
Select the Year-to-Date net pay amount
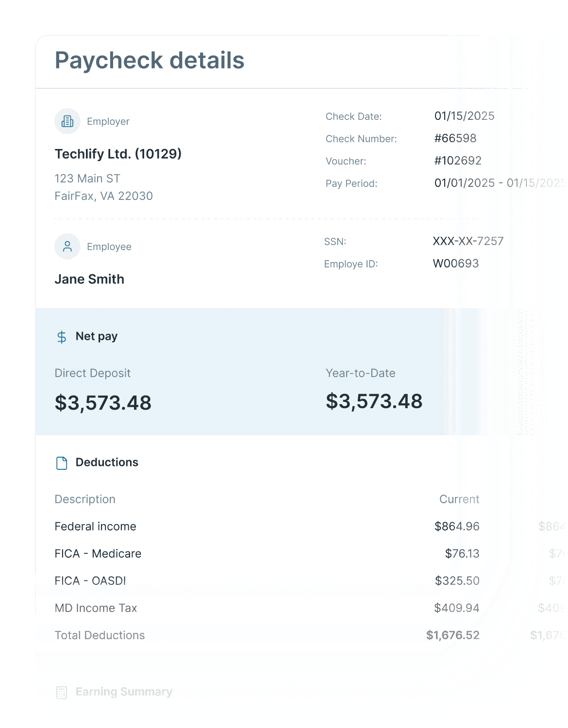tap(374, 401)
